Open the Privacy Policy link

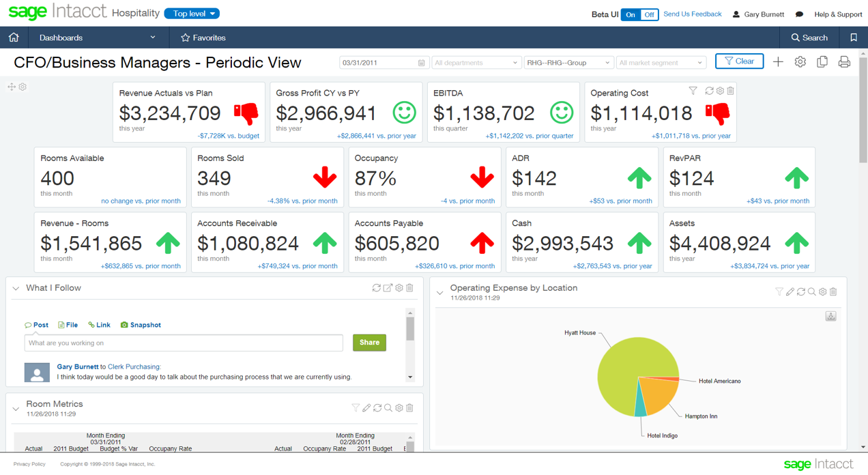29,464
